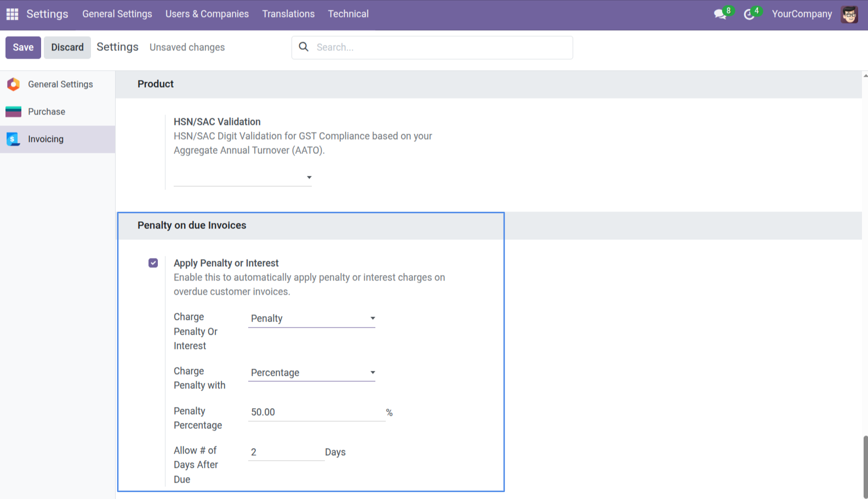The width and height of the screenshot is (868, 499).
Task: Open the Charge Penalty with Percentage dropdown
Action: tap(312, 372)
